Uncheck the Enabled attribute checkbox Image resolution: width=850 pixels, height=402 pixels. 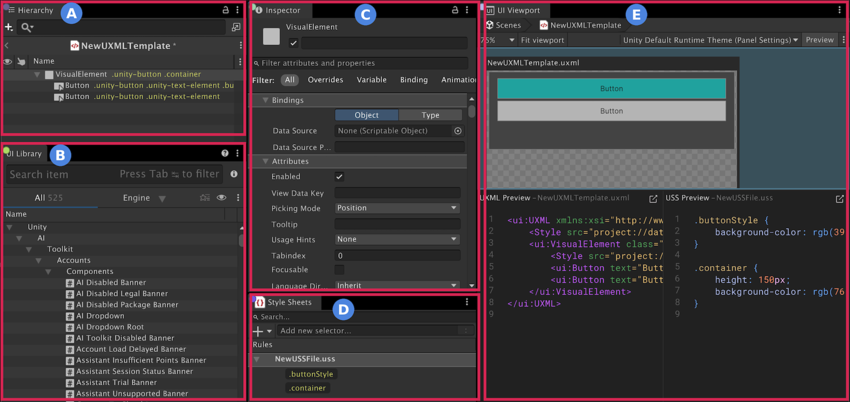point(339,177)
